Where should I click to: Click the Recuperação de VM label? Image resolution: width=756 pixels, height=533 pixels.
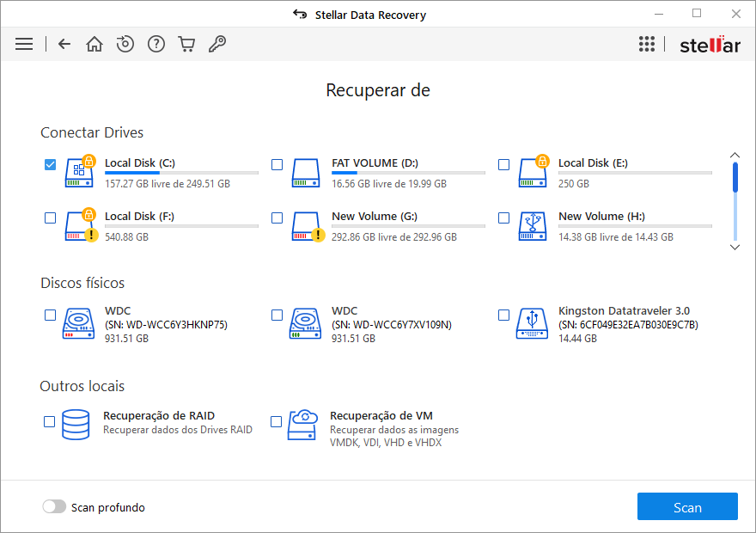coord(381,416)
